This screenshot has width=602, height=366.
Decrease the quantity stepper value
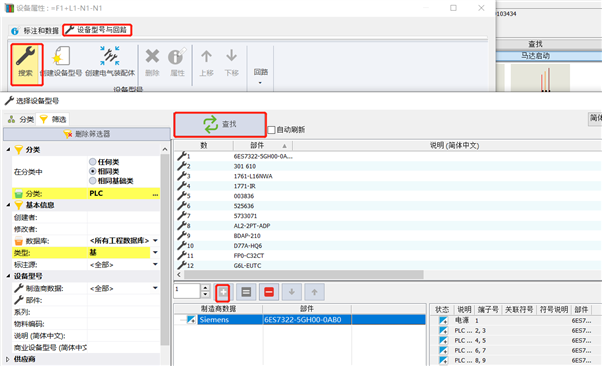pos(205,295)
